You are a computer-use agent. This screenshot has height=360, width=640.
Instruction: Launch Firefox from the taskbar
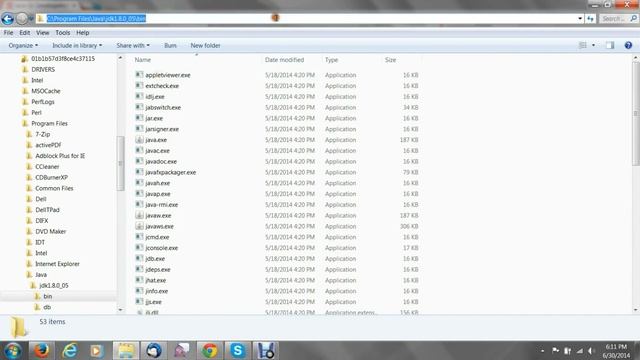[x=41, y=351]
